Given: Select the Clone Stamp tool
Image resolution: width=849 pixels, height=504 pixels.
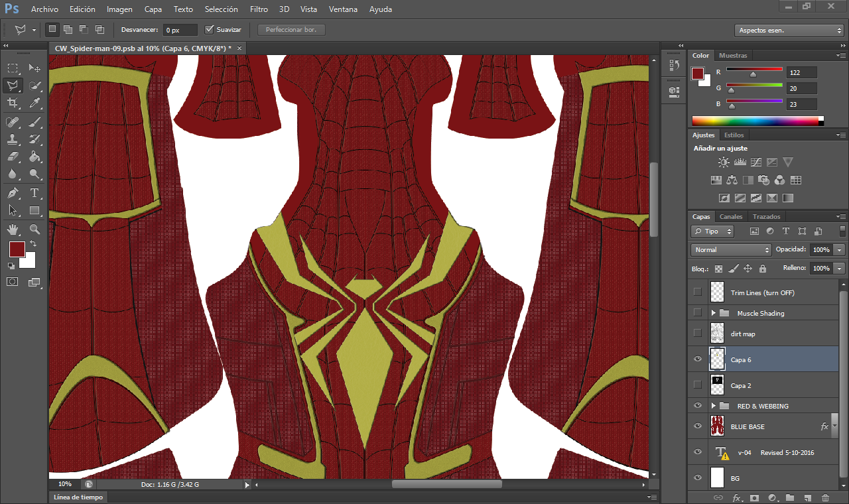Looking at the screenshot, I should click(13, 139).
